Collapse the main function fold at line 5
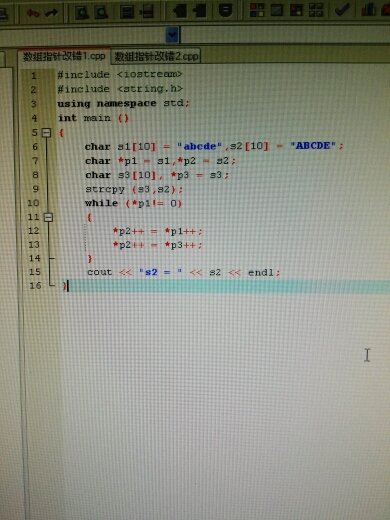 click(x=46, y=133)
